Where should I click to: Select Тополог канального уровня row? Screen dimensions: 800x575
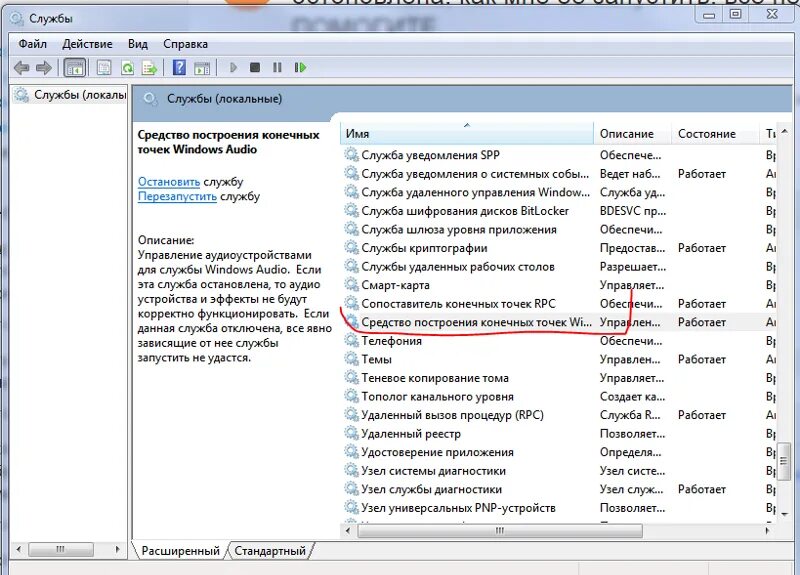pyautogui.click(x=558, y=396)
